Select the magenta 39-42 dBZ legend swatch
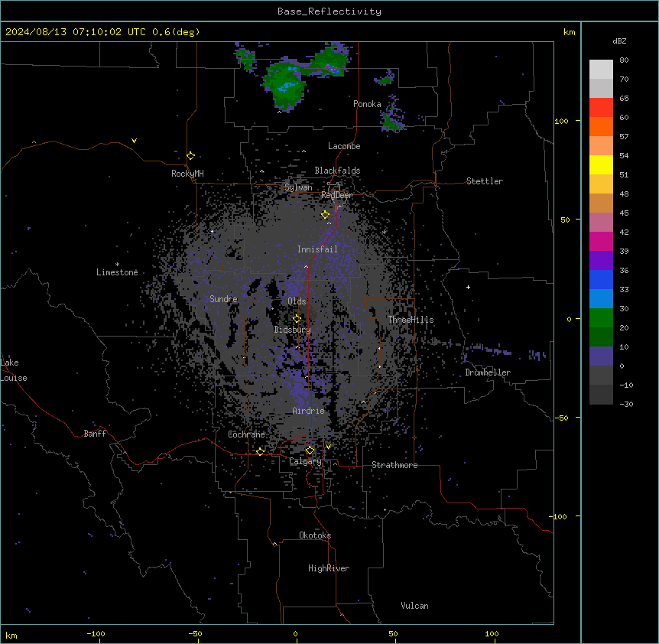This screenshot has height=644, width=659. (x=601, y=241)
